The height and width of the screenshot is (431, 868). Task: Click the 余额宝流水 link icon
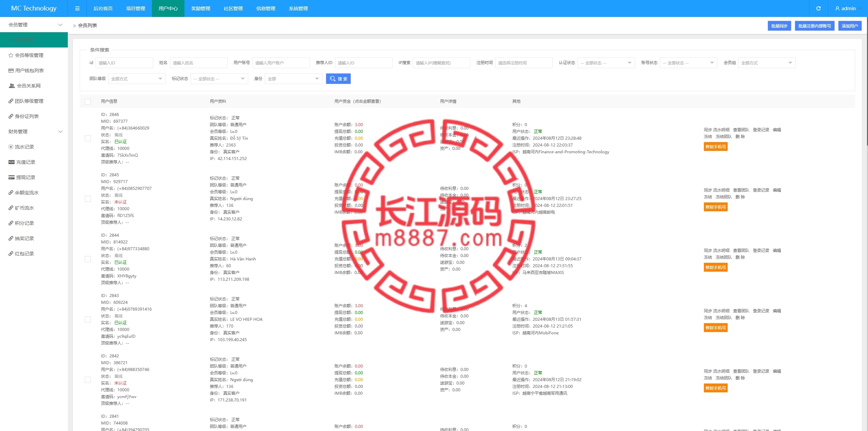(11, 193)
